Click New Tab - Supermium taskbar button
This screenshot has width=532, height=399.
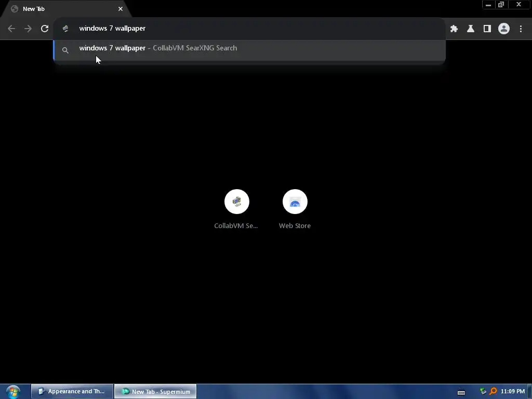pos(155,392)
